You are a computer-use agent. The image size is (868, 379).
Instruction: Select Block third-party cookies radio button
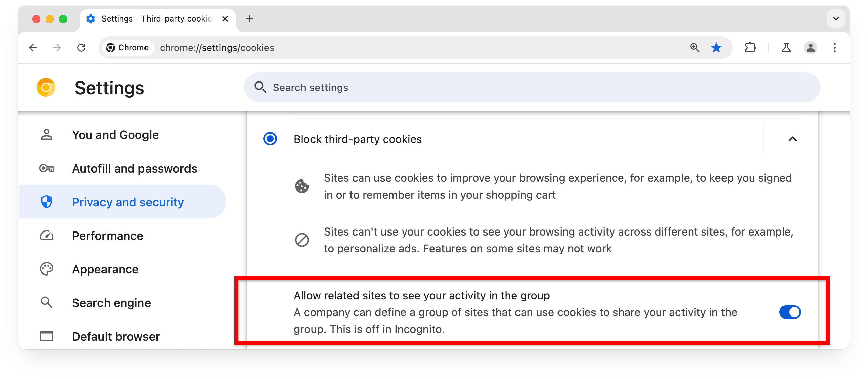pos(270,139)
